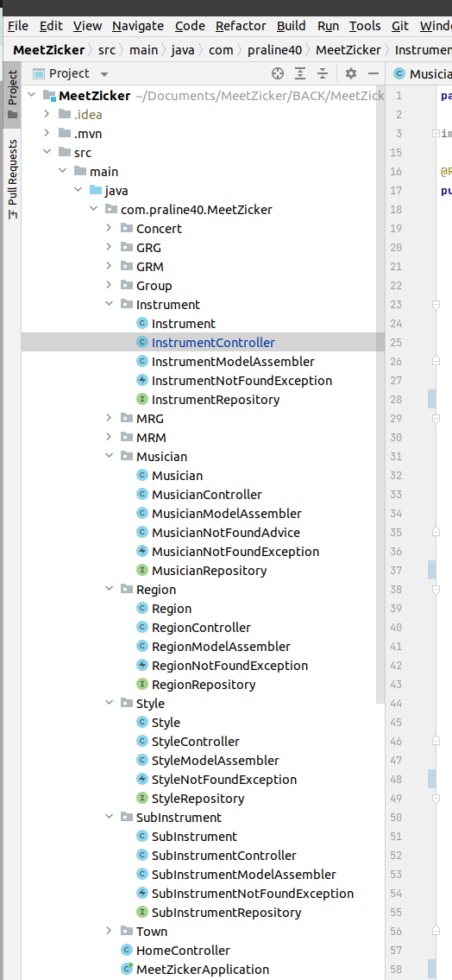Select the InstrumentRepository interface icon

click(142, 400)
